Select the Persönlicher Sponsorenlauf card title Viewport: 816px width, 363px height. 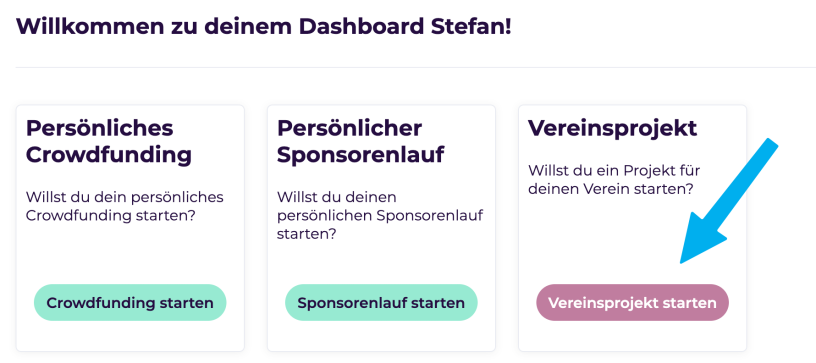coord(361,141)
